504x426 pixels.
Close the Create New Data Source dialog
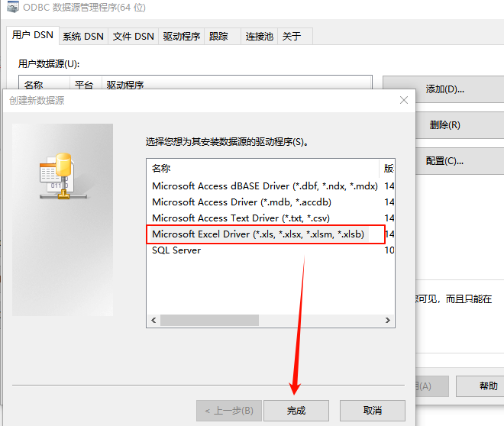pos(404,100)
